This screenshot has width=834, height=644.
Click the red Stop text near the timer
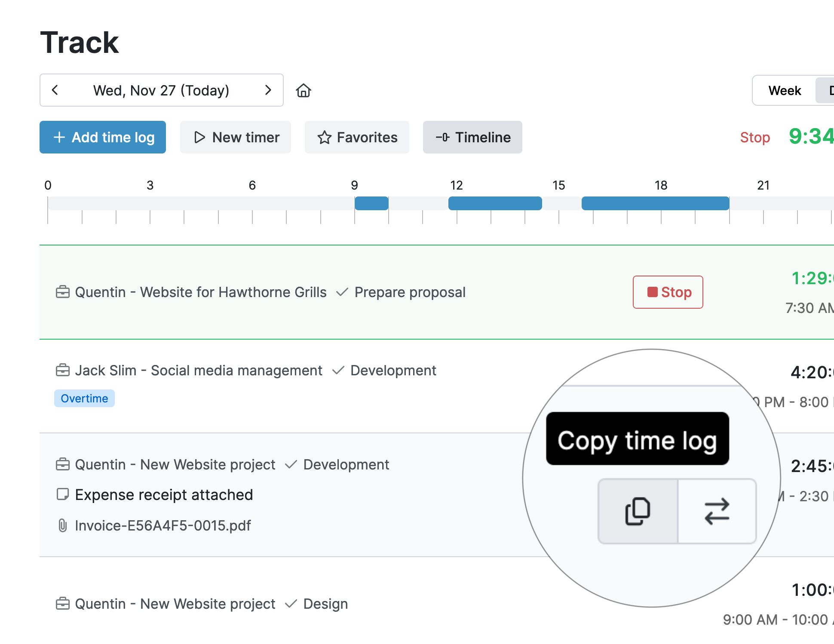coord(755,137)
